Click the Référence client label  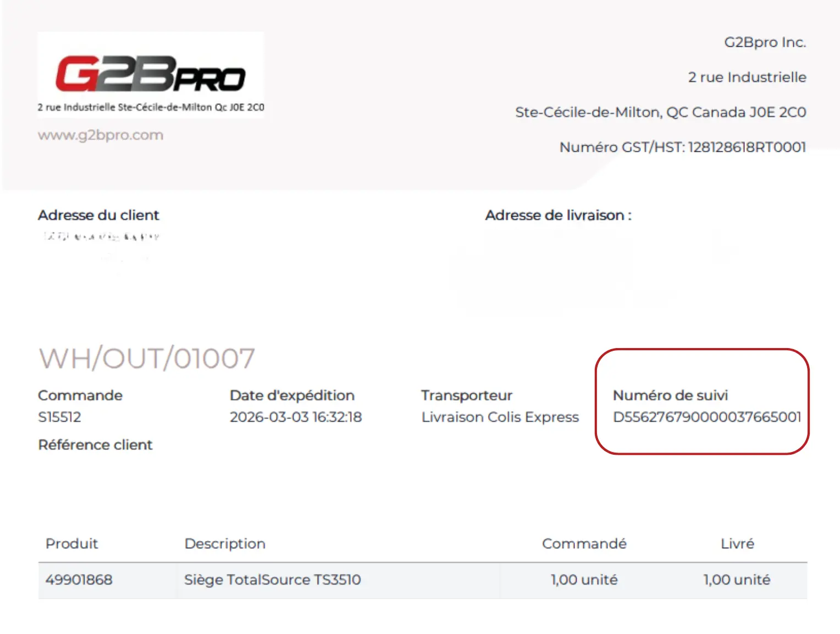click(95, 445)
